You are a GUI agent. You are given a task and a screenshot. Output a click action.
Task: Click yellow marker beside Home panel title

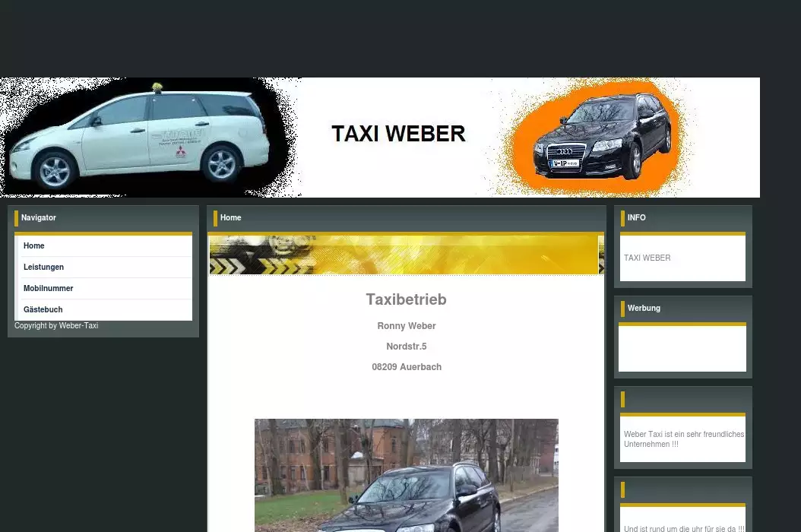pyautogui.click(x=215, y=218)
